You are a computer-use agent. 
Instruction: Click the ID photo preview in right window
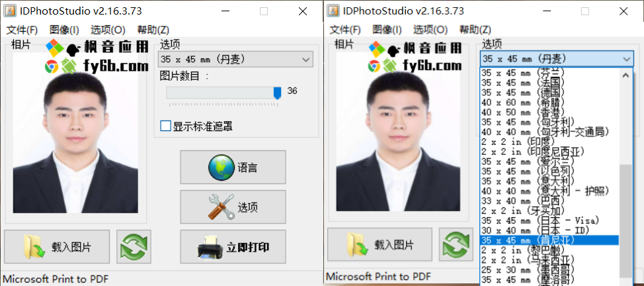pos(399,132)
